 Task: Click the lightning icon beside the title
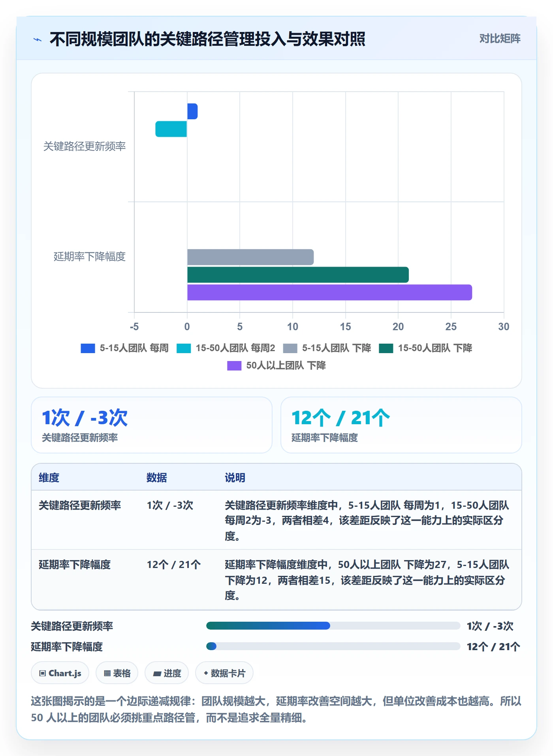[38, 39]
